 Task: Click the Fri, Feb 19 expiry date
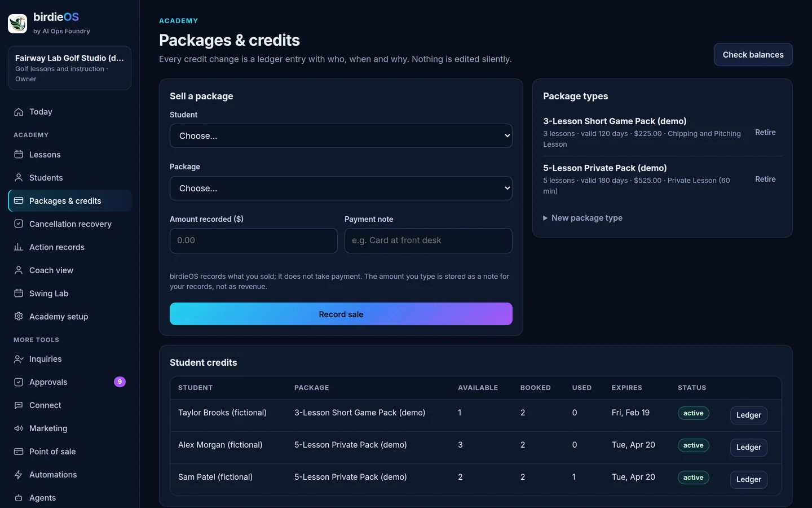[x=630, y=413]
